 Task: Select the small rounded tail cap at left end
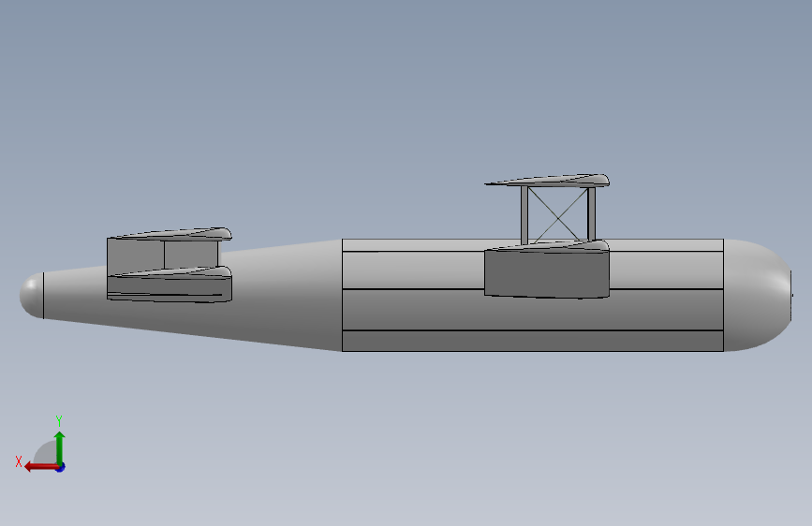[x=32, y=295]
